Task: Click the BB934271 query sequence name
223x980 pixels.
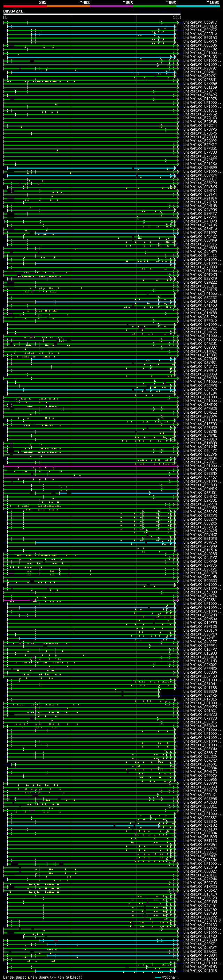Action: point(13,11)
